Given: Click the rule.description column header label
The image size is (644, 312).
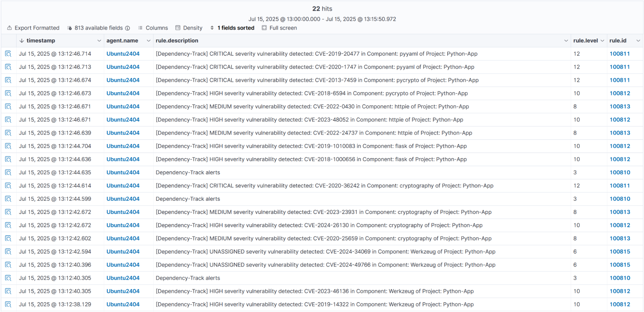Looking at the screenshot, I should 177,41.
